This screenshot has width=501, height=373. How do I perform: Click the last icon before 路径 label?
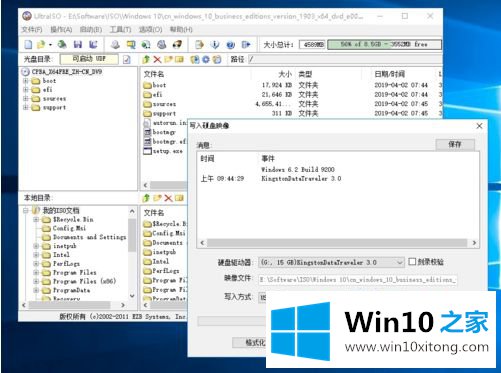click(x=217, y=59)
